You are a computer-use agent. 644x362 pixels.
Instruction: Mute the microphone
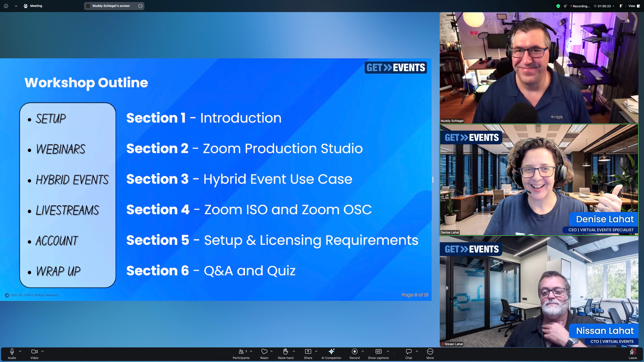12,352
